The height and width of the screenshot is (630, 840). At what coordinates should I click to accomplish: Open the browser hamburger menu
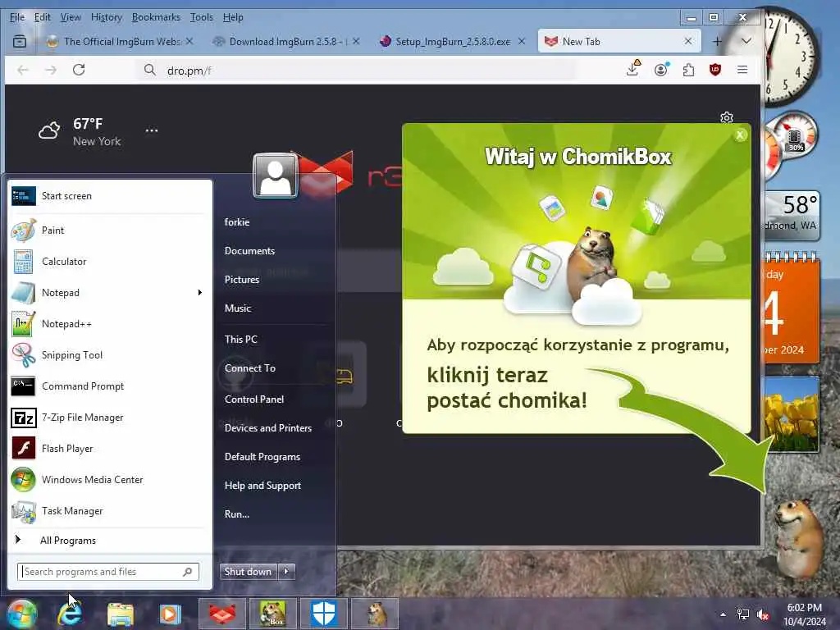[742, 70]
